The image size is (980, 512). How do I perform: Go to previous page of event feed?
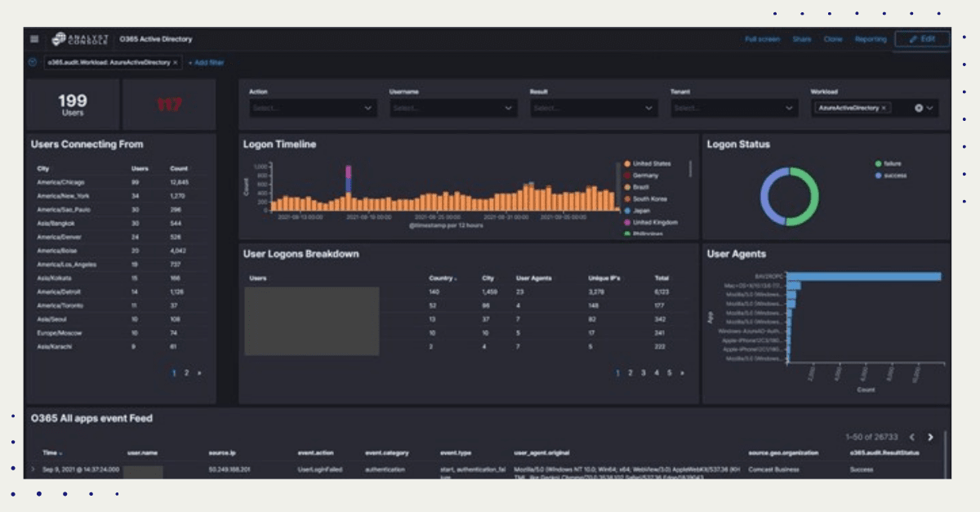(912, 437)
